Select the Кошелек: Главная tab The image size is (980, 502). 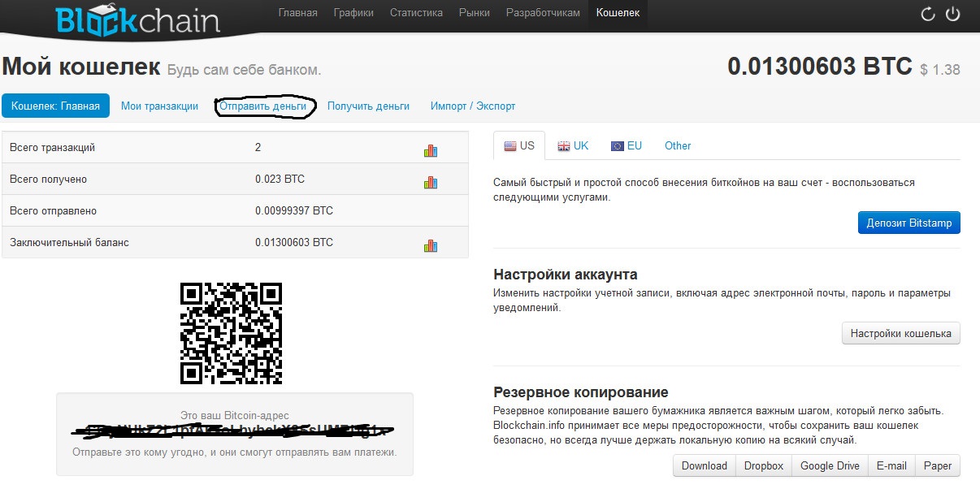click(55, 106)
